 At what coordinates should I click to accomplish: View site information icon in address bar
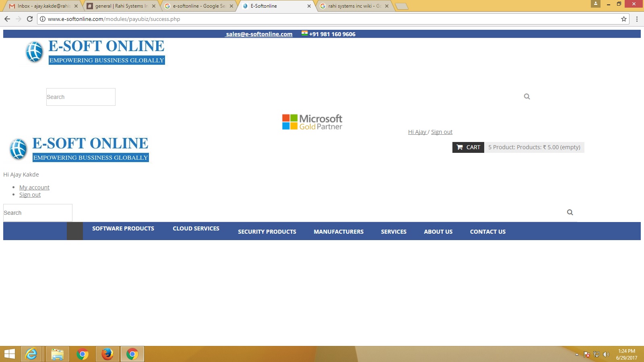43,19
